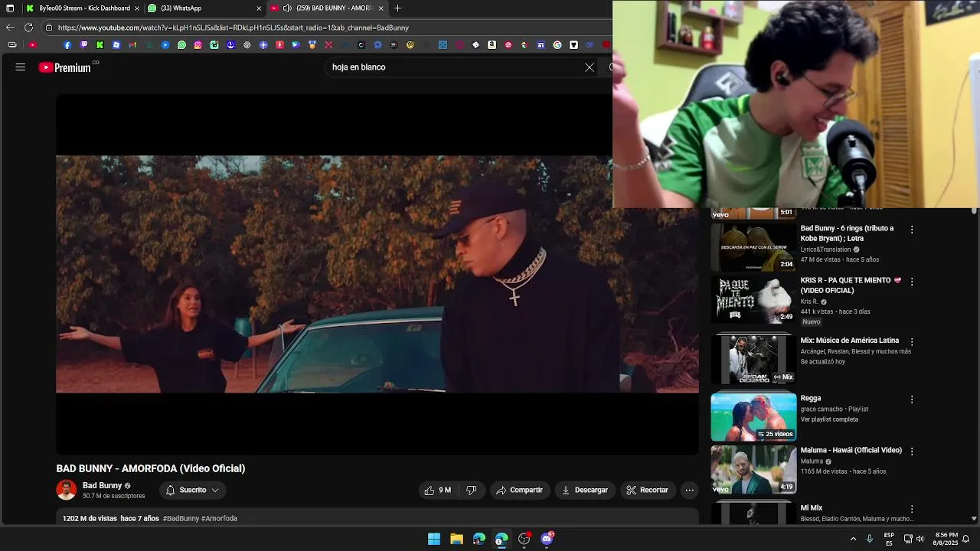This screenshot has height=551, width=980.
Task: Open the Maluma - Hawái title
Action: pos(851,450)
